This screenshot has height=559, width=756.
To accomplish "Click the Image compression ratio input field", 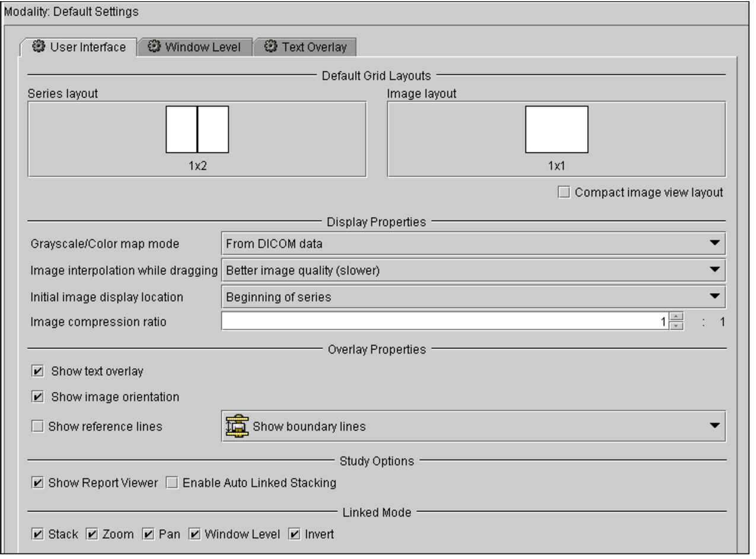I will [x=445, y=322].
